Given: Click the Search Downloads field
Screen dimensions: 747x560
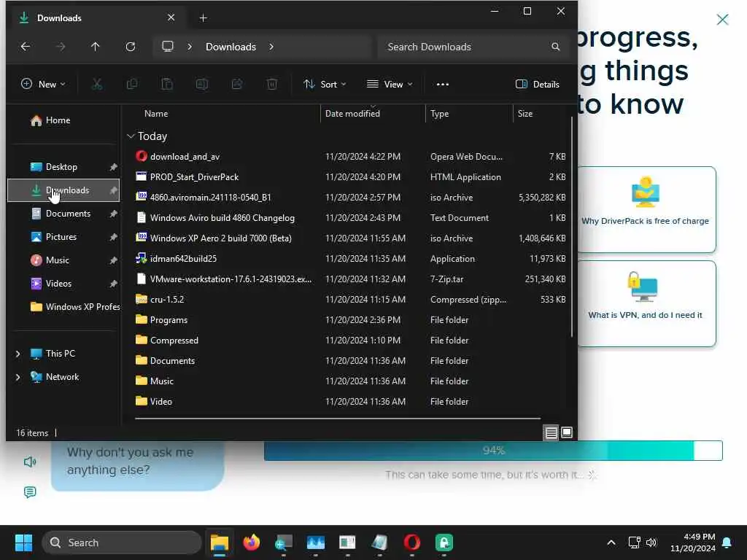Looking at the screenshot, I should (x=473, y=47).
